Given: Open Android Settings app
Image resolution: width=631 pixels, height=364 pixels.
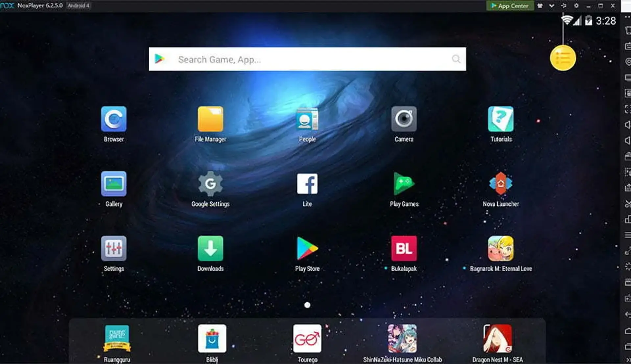Looking at the screenshot, I should point(114,248).
